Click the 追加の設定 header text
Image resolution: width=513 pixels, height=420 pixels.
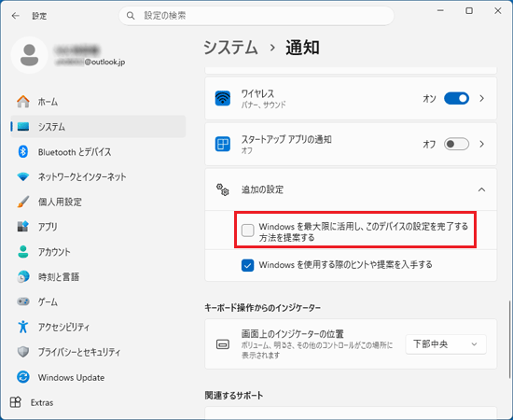click(x=262, y=189)
